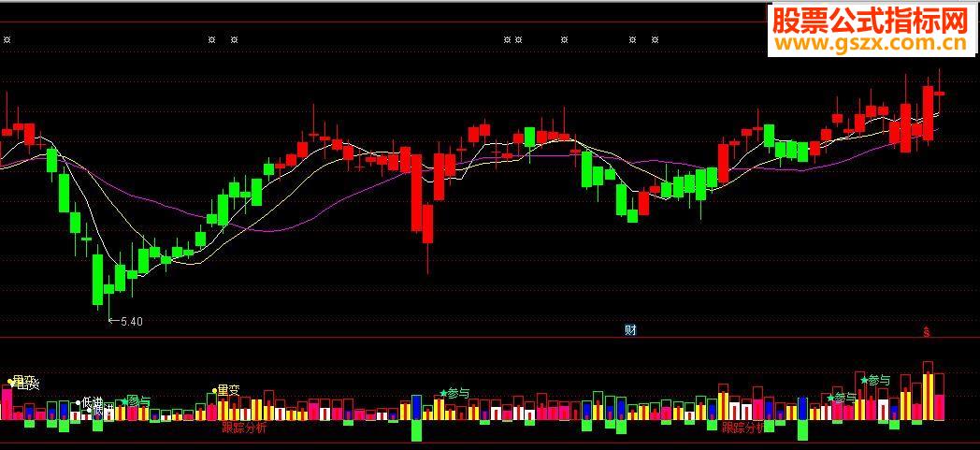Viewport: 980px width, 450px height.
Task: Click the lowest green candle above 5.40
Action: (x=97, y=279)
